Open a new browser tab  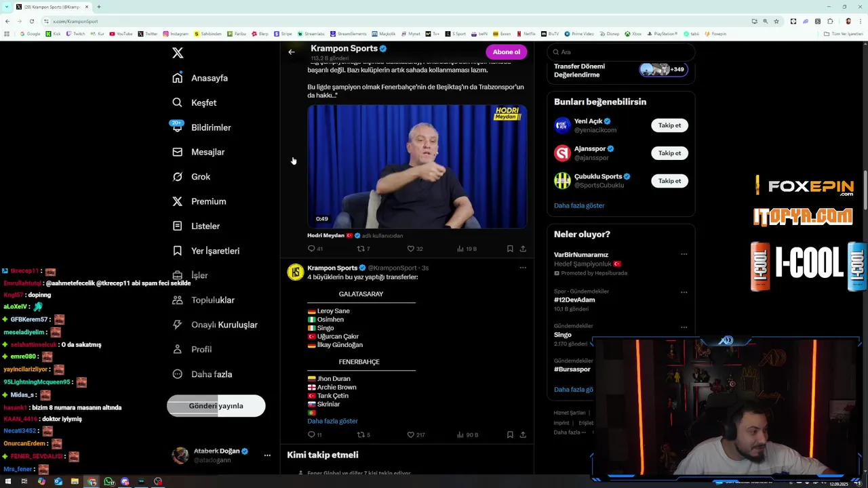(x=98, y=7)
